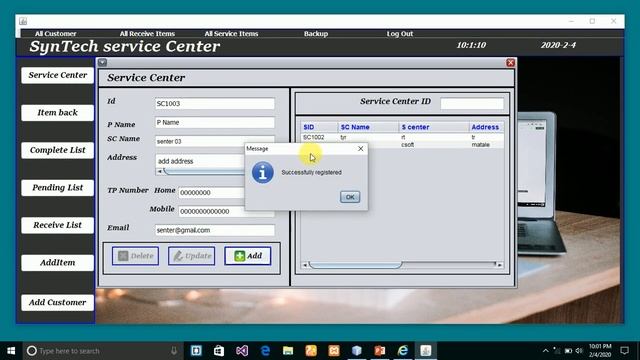Click the microphone icon in taskbar search
The height and width of the screenshot is (360, 640).
click(x=174, y=351)
